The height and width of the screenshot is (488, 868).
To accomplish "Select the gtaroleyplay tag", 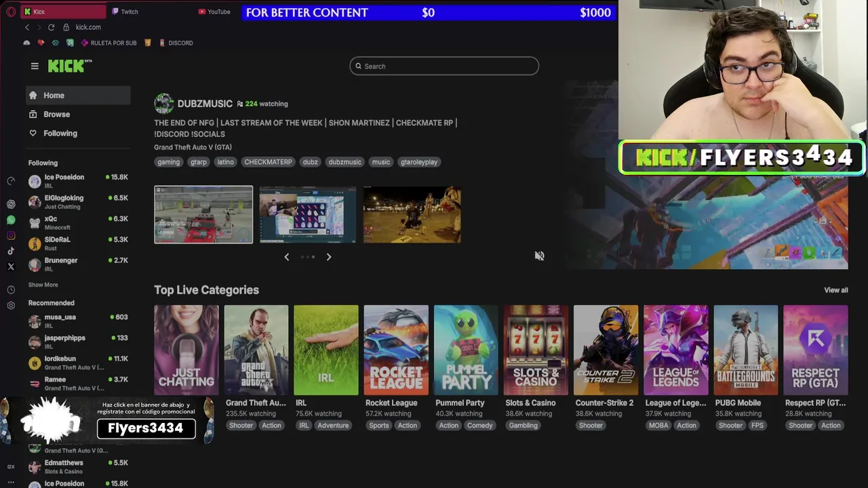I will click(x=419, y=162).
